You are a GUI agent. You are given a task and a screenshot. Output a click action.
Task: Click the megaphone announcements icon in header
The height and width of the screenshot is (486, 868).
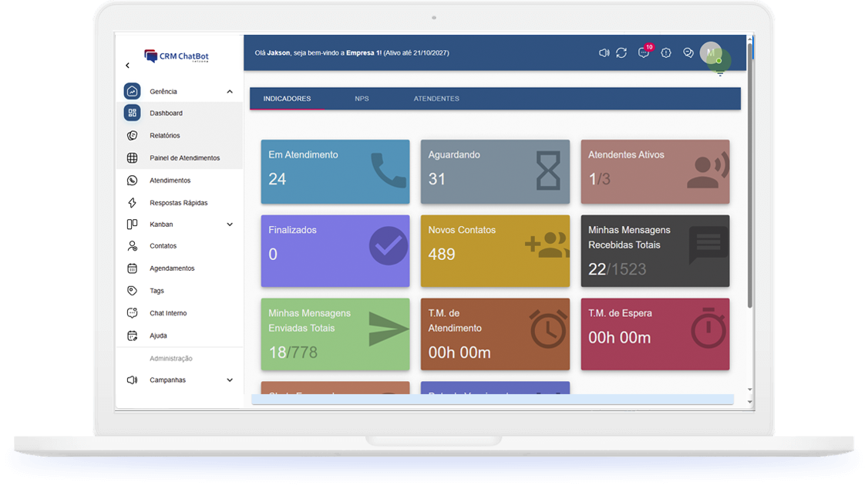pyautogui.click(x=604, y=52)
